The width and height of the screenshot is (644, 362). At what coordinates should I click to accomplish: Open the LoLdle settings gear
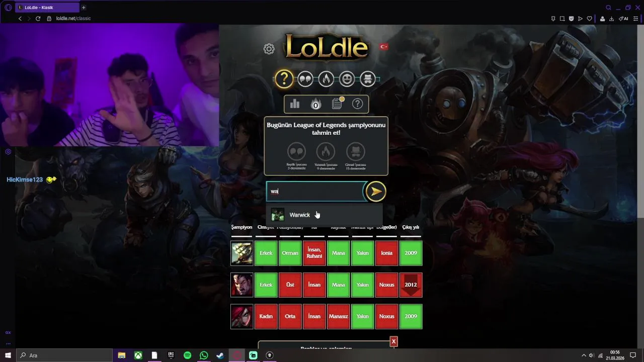pyautogui.click(x=269, y=49)
